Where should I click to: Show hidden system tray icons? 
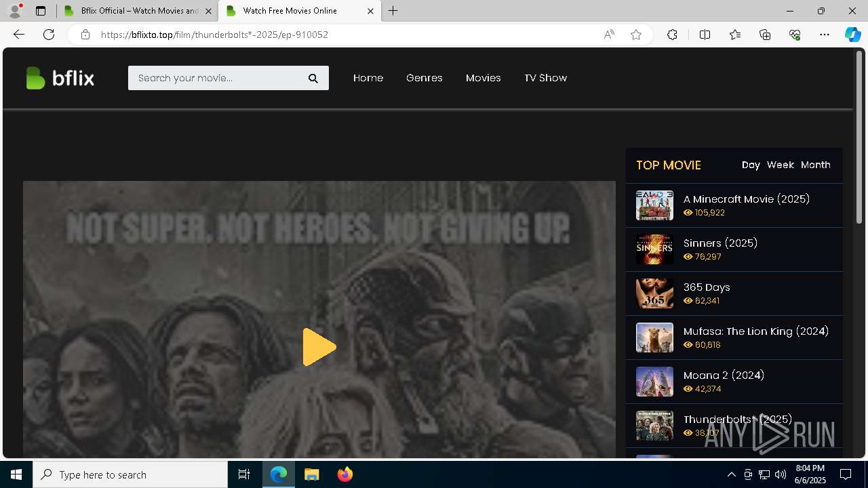point(731,474)
